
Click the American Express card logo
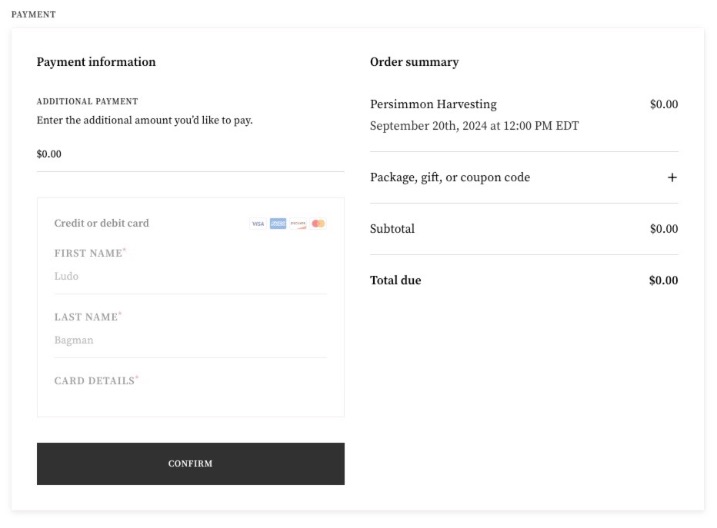[278, 224]
